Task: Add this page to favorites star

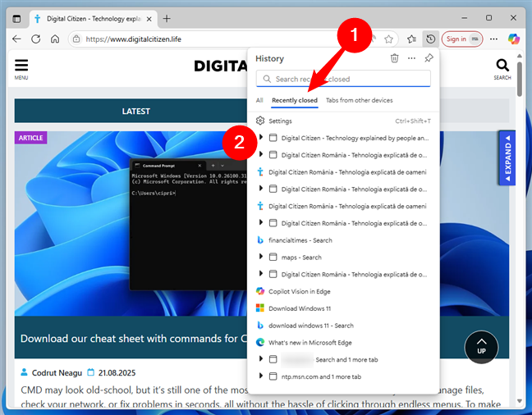Action: coord(389,39)
